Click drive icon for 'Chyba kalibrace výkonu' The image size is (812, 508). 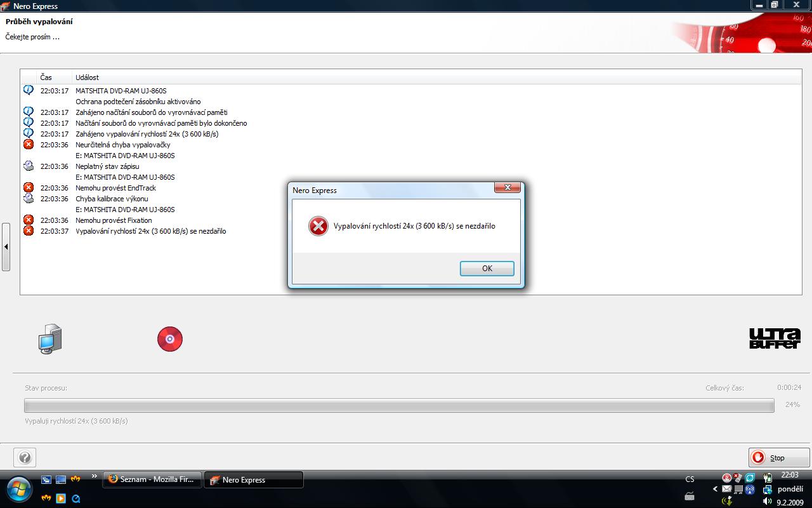(29, 198)
